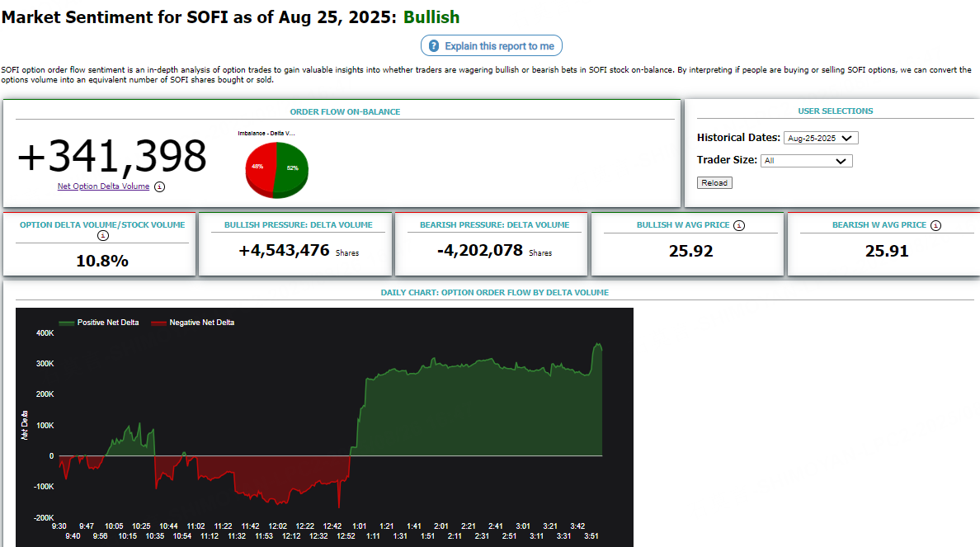The image size is (980, 547).
Task: Click the +4,543,476 bullish pressure value
Action: (284, 251)
